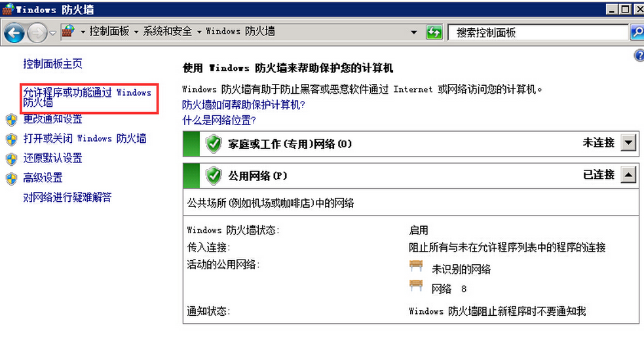This screenshot has width=644, height=346.
Task: Open 允许程序或功能通过 Windows 防火墙 link
Action: 87,98
